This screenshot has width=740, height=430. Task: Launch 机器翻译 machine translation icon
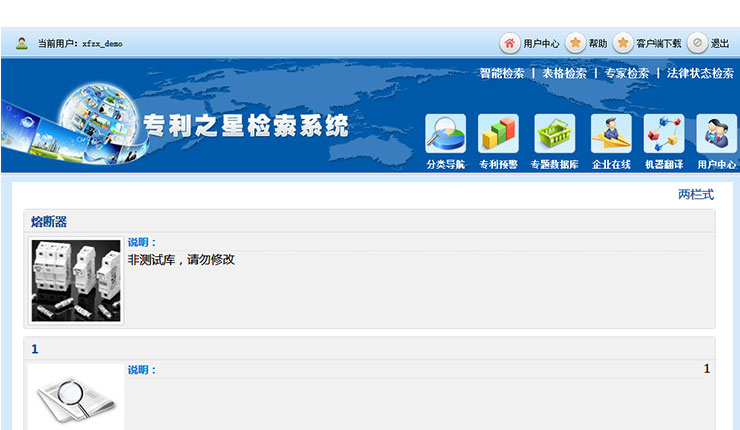(664, 134)
